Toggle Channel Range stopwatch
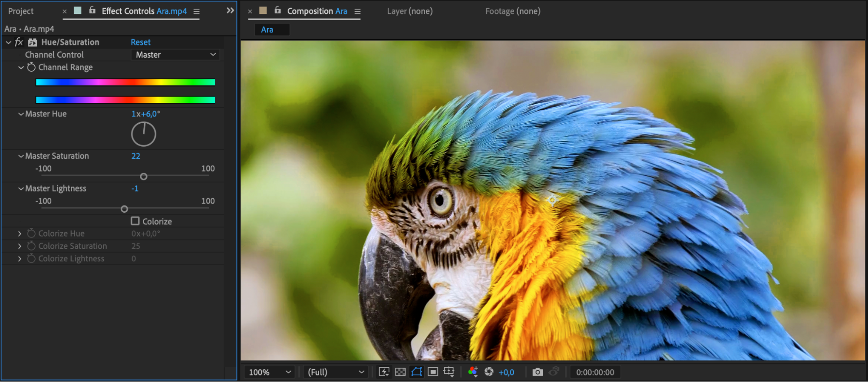The width and height of the screenshot is (868, 382). (x=31, y=67)
